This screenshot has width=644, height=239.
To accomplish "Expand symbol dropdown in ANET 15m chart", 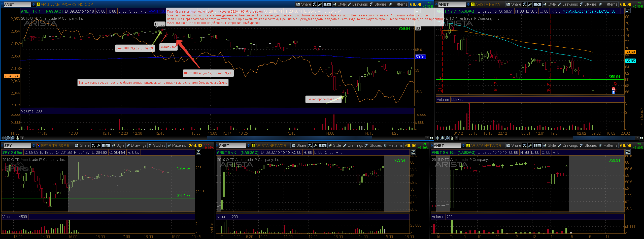I will pyautogui.click(x=463, y=145).
